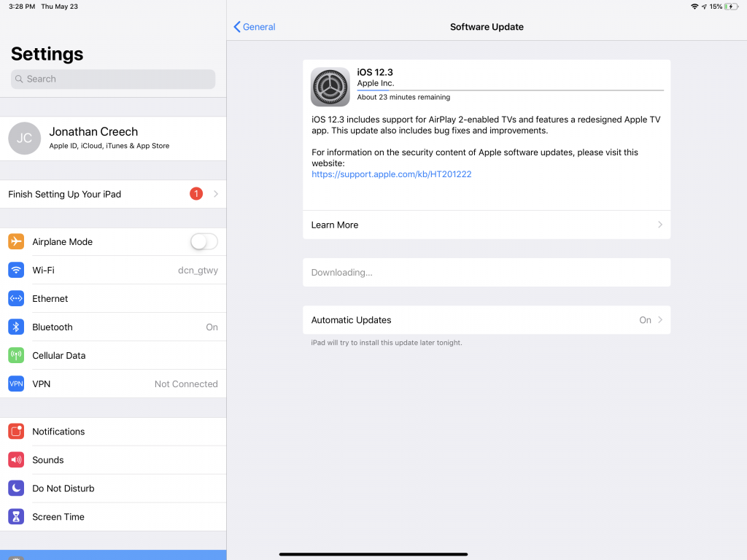
Task: Tap the VPN settings icon
Action: tap(16, 384)
